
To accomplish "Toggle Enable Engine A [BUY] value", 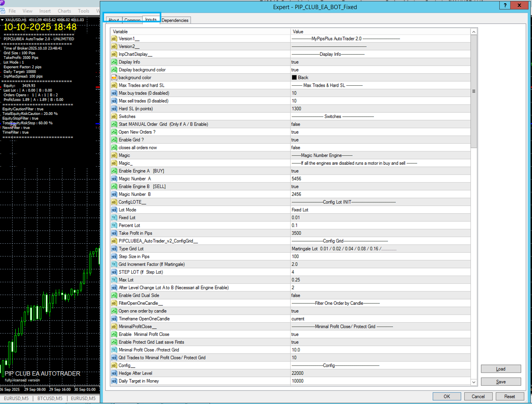I will click(x=295, y=171).
